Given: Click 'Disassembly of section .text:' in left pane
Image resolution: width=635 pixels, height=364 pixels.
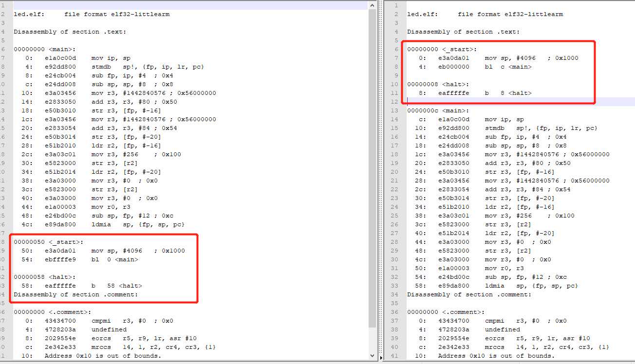Looking at the screenshot, I should 70,32.
